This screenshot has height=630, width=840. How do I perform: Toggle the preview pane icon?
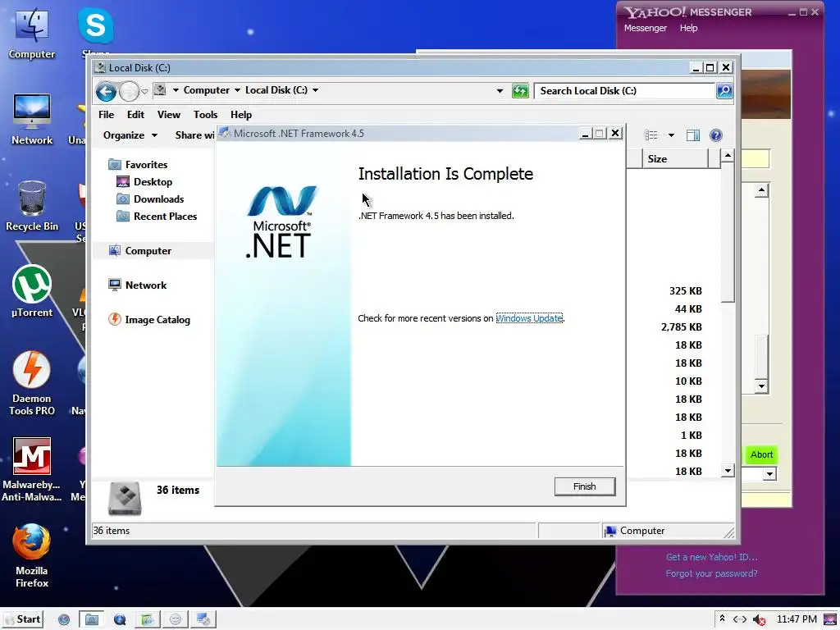[x=692, y=135]
